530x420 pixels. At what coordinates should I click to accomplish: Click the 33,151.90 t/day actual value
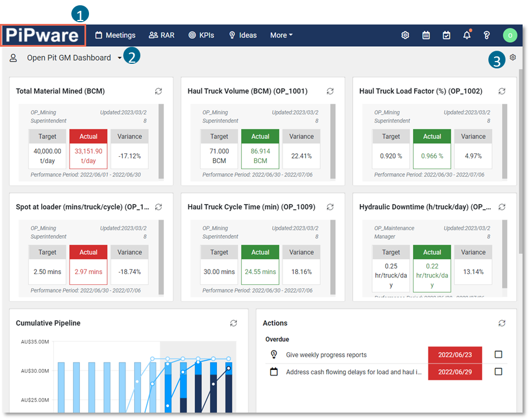[x=88, y=156]
